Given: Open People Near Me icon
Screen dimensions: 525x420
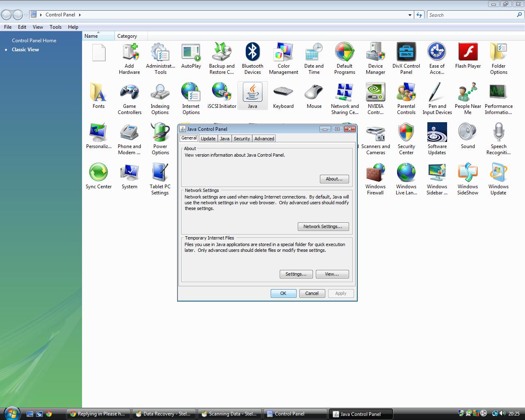Looking at the screenshot, I should coord(468,99).
